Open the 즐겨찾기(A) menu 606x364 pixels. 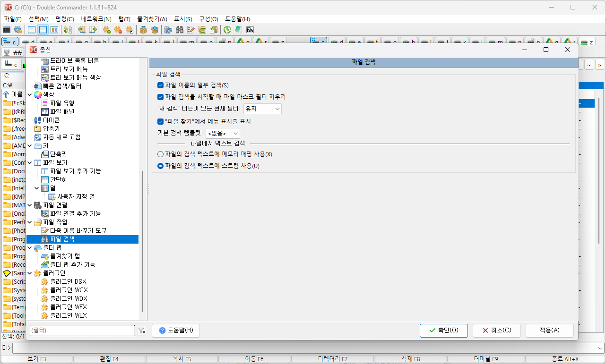152,19
